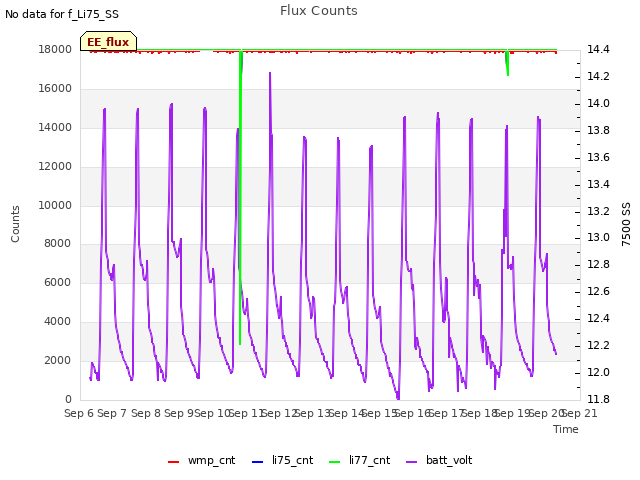Image resolution: width=640 pixels, height=480 pixels.
Task: Click the 12.0 right axis tick label
Action: pyautogui.click(x=598, y=372)
